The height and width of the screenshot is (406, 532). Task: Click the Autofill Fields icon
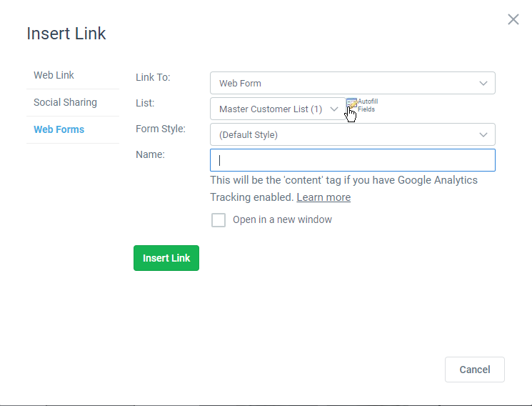351,104
